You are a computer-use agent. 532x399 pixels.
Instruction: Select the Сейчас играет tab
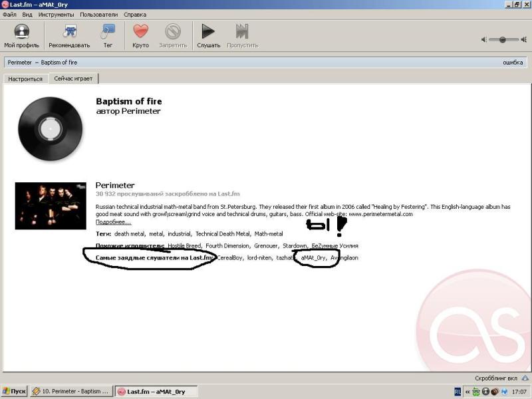[x=73, y=78]
